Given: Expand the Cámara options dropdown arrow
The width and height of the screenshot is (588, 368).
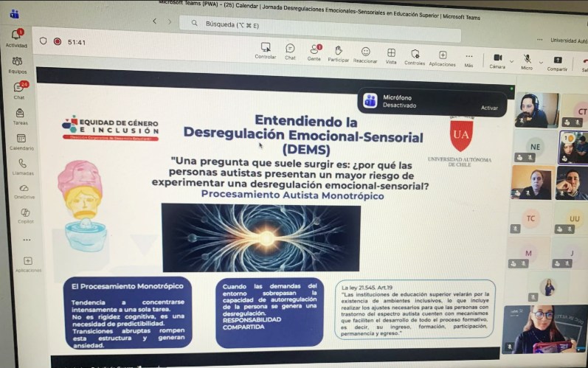Looking at the screenshot, I should coord(511,61).
